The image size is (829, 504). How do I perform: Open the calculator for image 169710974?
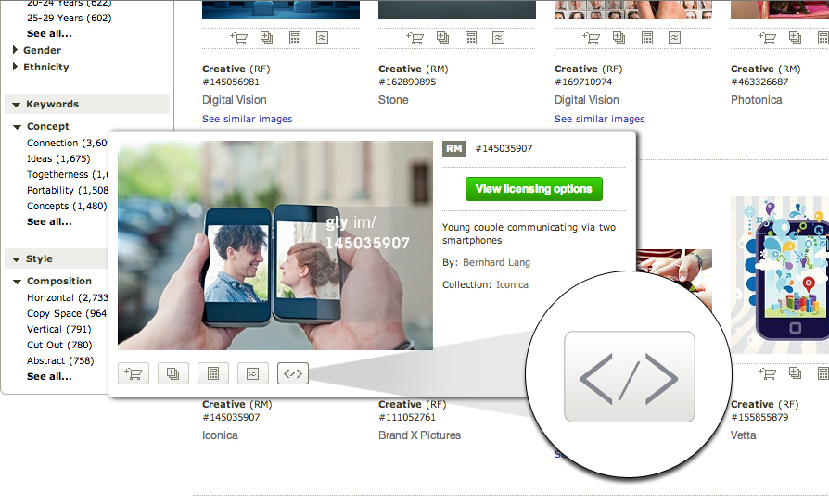click(x=647, y=38)
